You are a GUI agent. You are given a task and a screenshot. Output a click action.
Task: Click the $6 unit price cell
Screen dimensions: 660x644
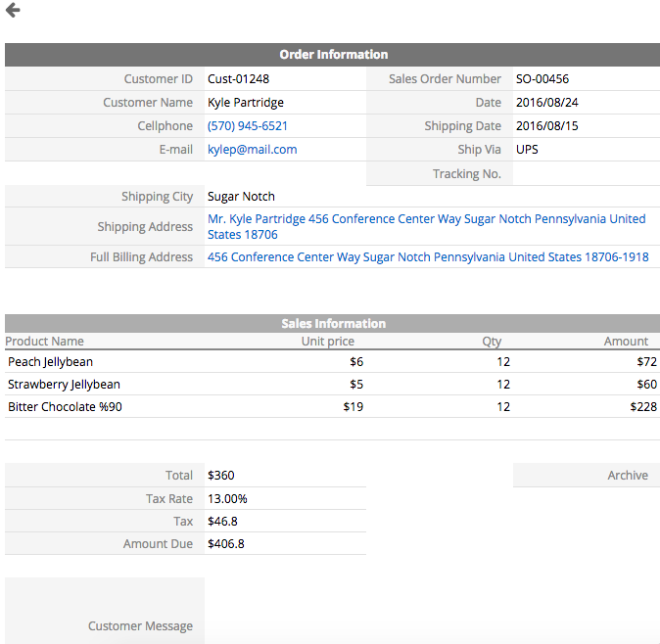(x=356, y=361)
